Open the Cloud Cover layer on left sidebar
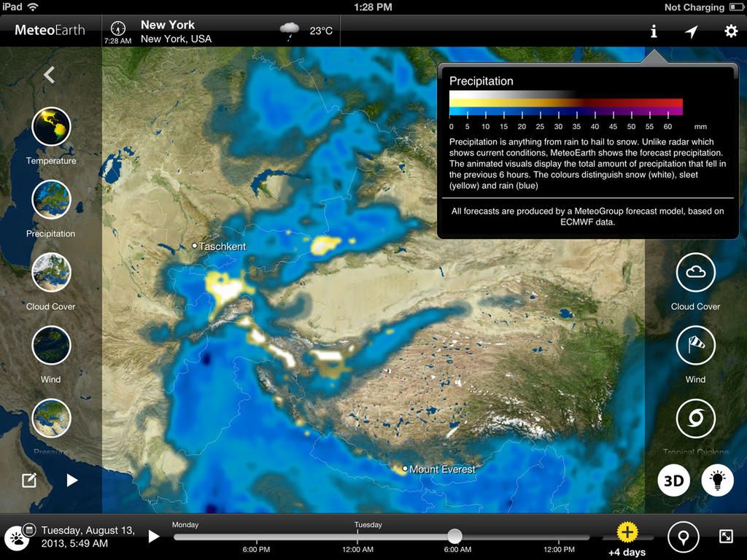The width and height of the screenshot is (747, 560). tap(51, 271)
